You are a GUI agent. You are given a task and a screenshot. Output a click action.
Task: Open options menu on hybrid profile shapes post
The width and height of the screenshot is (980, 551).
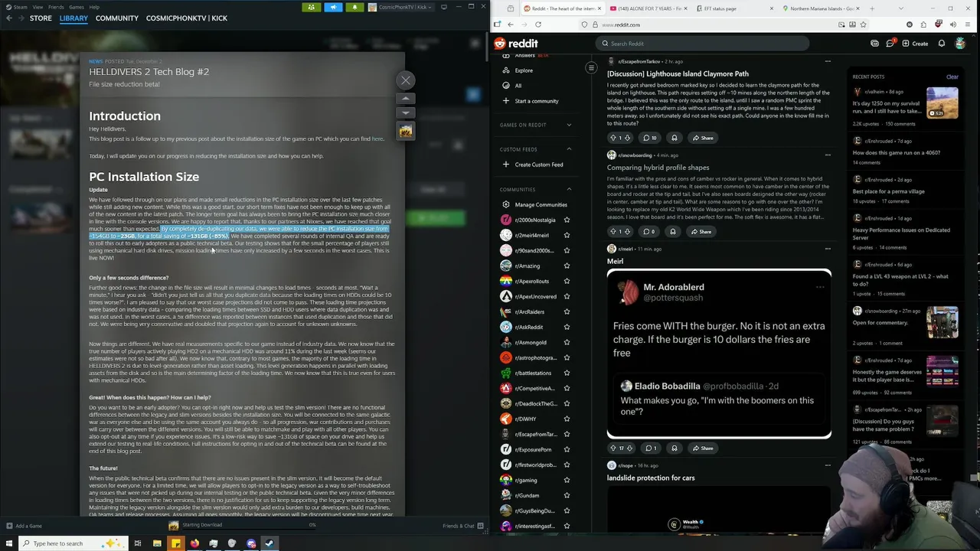point(828,155)
